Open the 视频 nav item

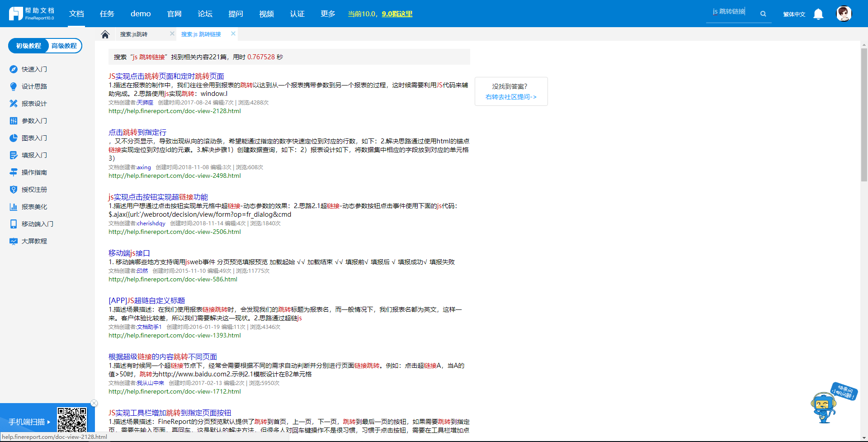click(266, 14)
